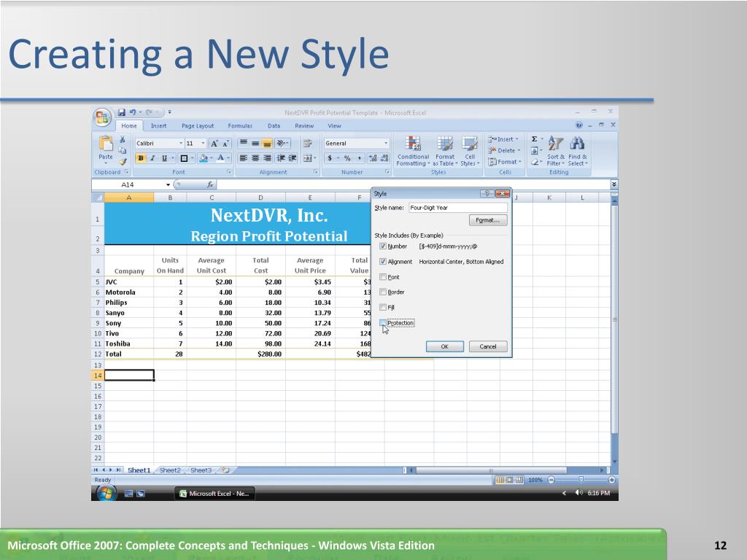The image size is (747, 560).
Task: Check the Font checkbox in Style dialog
Action: click(x=382, y=276)
